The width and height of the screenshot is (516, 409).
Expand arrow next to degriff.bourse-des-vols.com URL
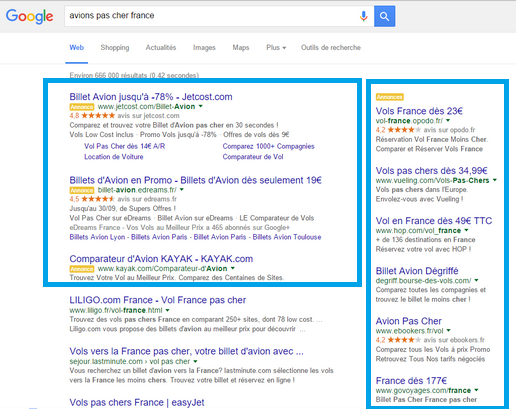pyautogui.click(x=476, y=280)
